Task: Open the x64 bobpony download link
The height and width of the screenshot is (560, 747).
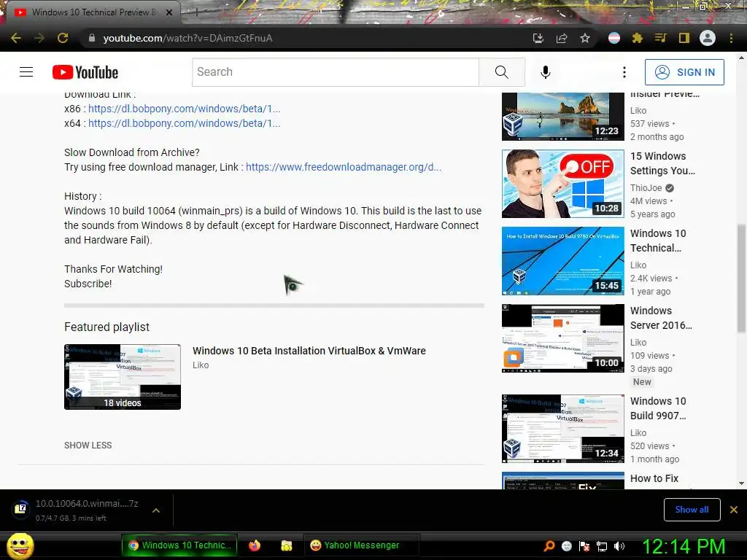Action: coord(185,123)
